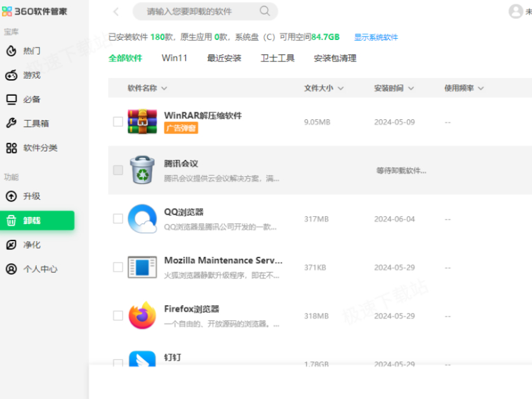This screenshot has width=532, height=399.
Task: Focus the uninstall software search field
Action: point(205,11)
